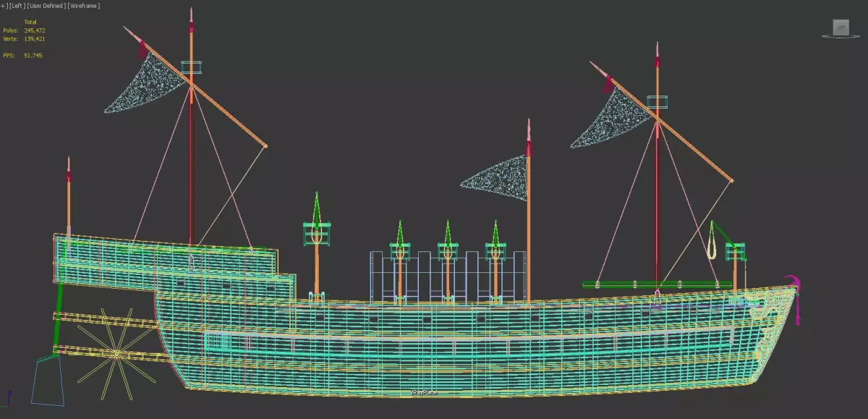Click the ViewCube face in the viewport corner
This screenshot has height=419, width=868.
pyautogui.click(x=841, y=28)
